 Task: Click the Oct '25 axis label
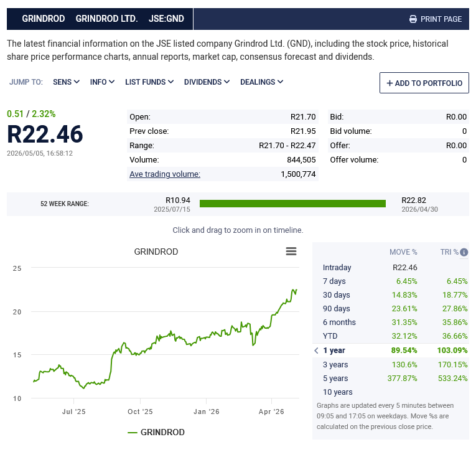140,412
